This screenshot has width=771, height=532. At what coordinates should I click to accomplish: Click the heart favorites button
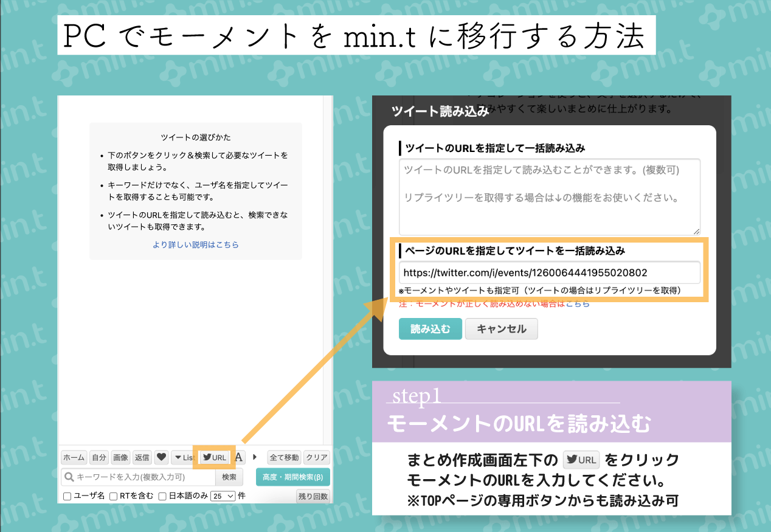pyautogui.click(x=161, y=457)
